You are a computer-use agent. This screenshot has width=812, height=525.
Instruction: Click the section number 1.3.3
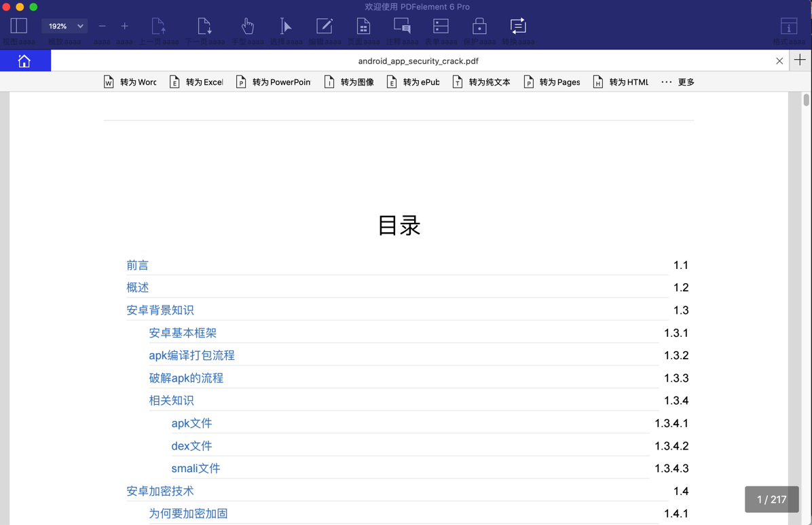[x=676, y=378]
